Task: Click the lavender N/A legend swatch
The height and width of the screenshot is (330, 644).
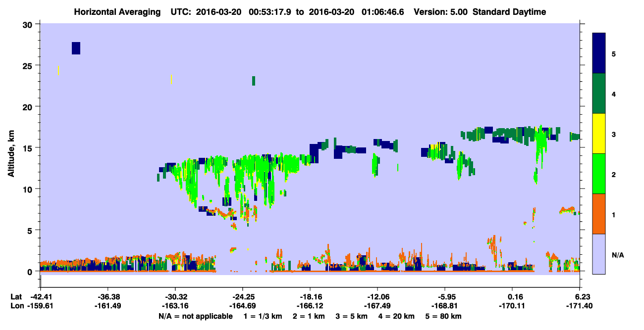Action: (599, 254)
